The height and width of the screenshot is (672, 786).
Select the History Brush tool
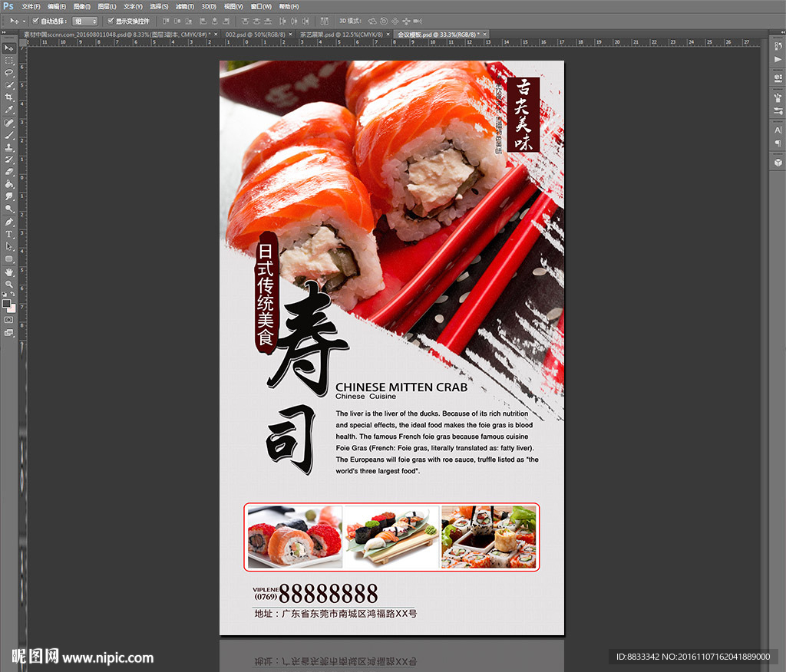(x=9, y=160)
